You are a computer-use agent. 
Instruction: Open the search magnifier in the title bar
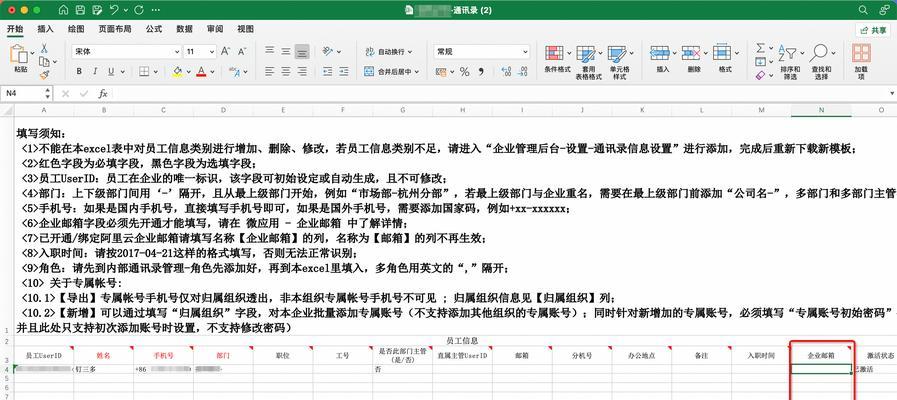point(863,10)
